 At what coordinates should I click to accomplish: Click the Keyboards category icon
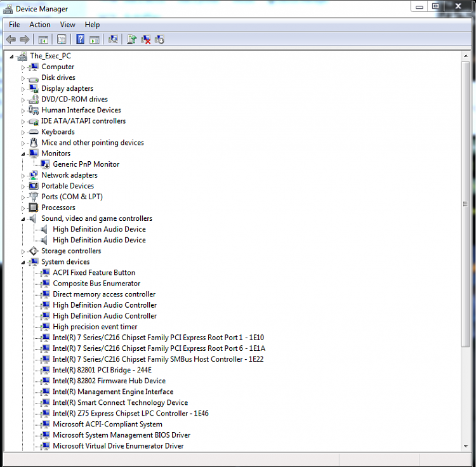click(x=34, y=132)
